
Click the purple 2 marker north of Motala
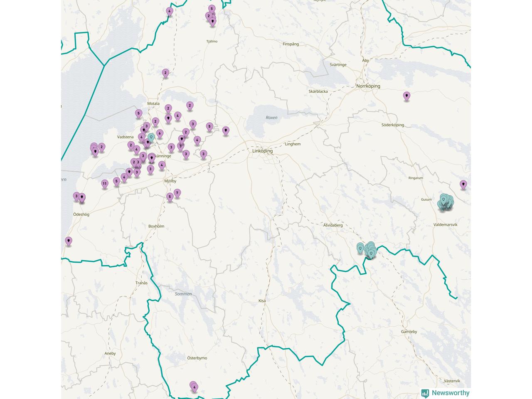tap(165, 74)
